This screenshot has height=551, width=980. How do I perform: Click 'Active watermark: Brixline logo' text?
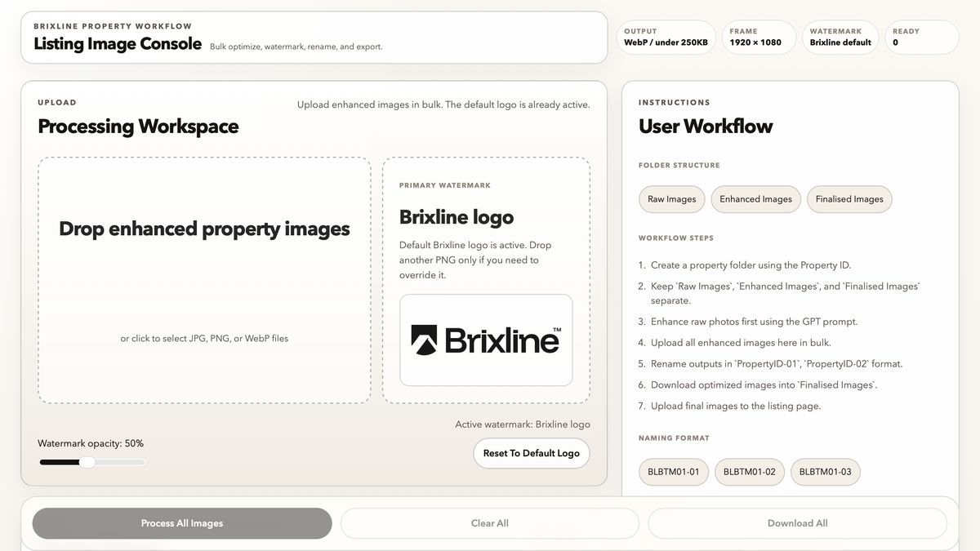(x=523, y=424)
